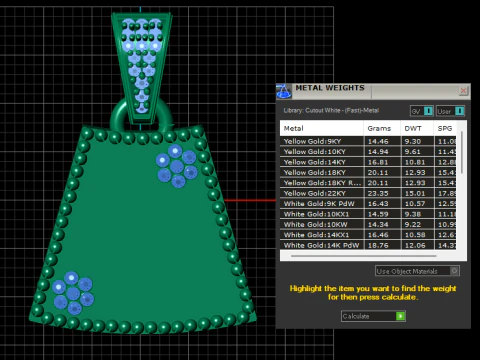Click the 9.30 DWT cell
This screenshot has height=360, width=480.
417,141
